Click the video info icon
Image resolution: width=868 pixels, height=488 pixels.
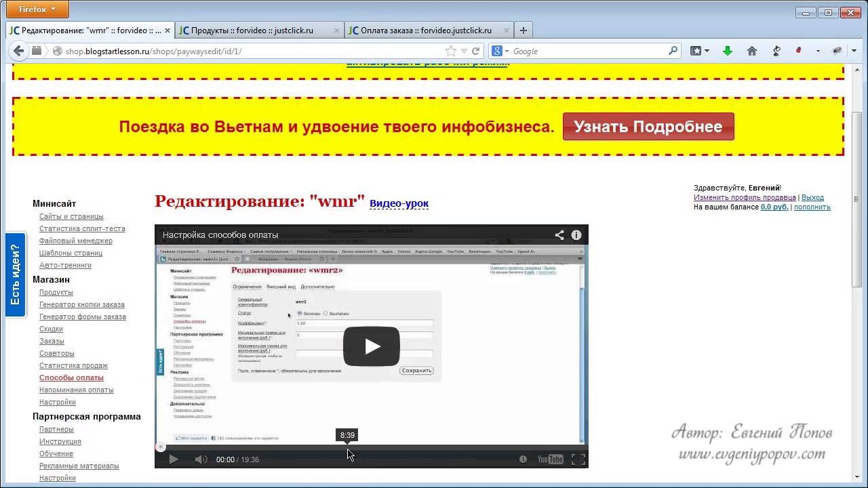click(576, 235)
